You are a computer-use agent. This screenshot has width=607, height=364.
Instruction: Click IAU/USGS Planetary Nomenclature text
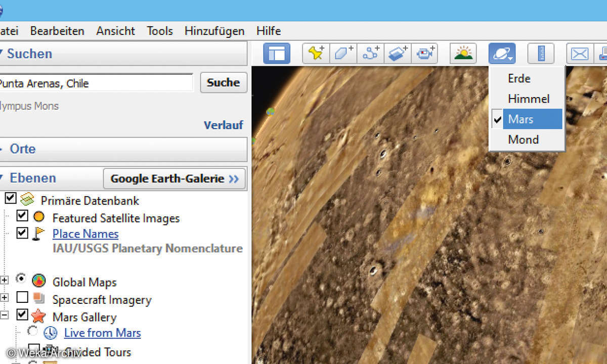click(x=148, y=248)
